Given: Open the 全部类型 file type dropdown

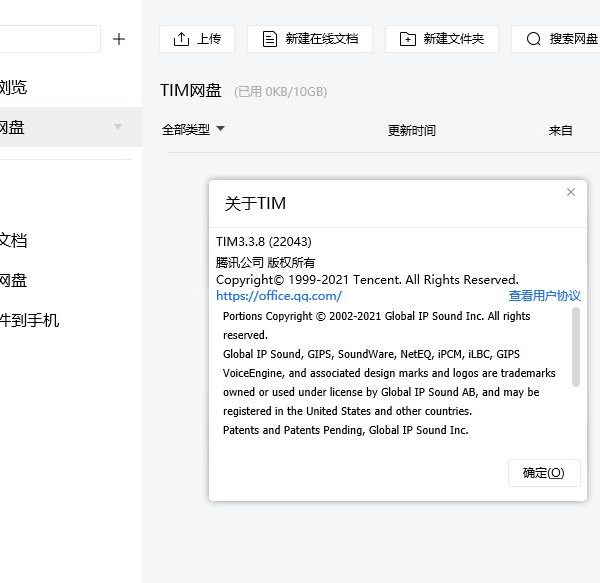Looking at the screenshot, I should click(x=193, y=129).
